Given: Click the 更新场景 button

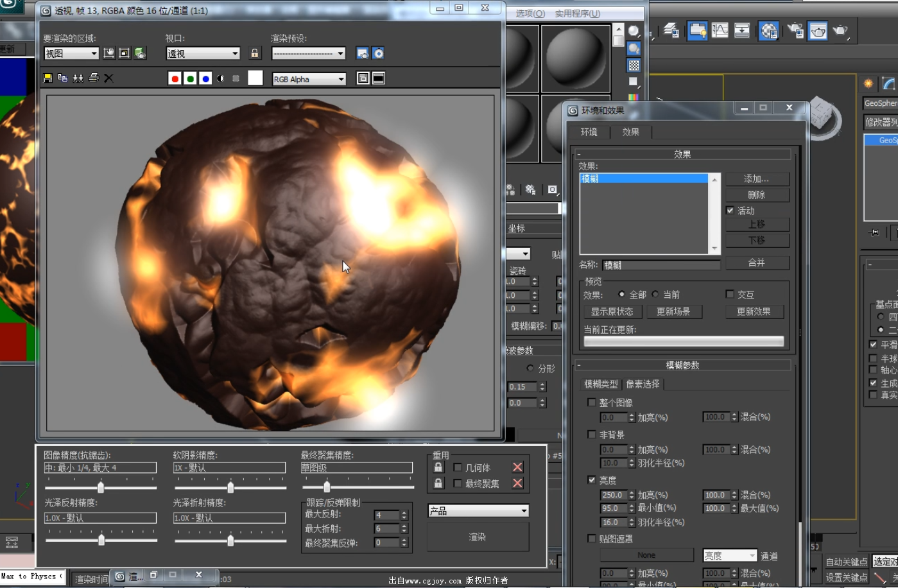Looking at the screenshot, I should [x=673, y=311].
